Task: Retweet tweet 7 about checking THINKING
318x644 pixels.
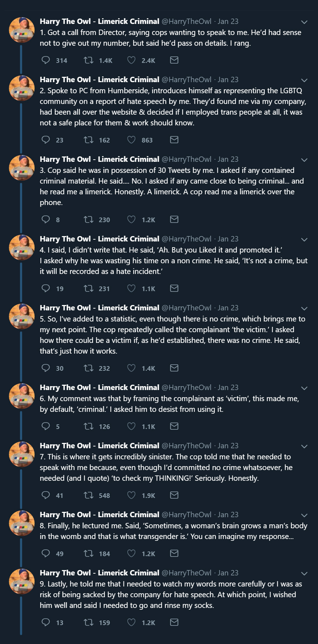Action: (x=89, y=495)
